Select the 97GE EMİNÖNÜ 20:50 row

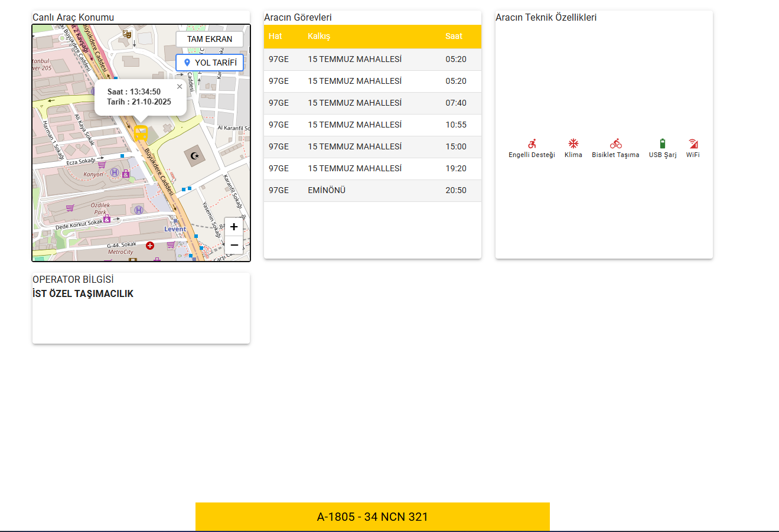click(372, 190)
